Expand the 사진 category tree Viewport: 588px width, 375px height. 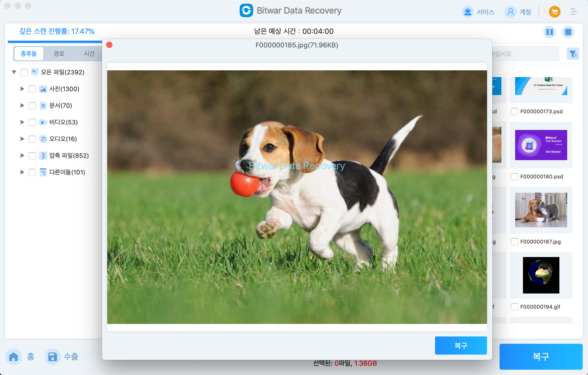21,89
